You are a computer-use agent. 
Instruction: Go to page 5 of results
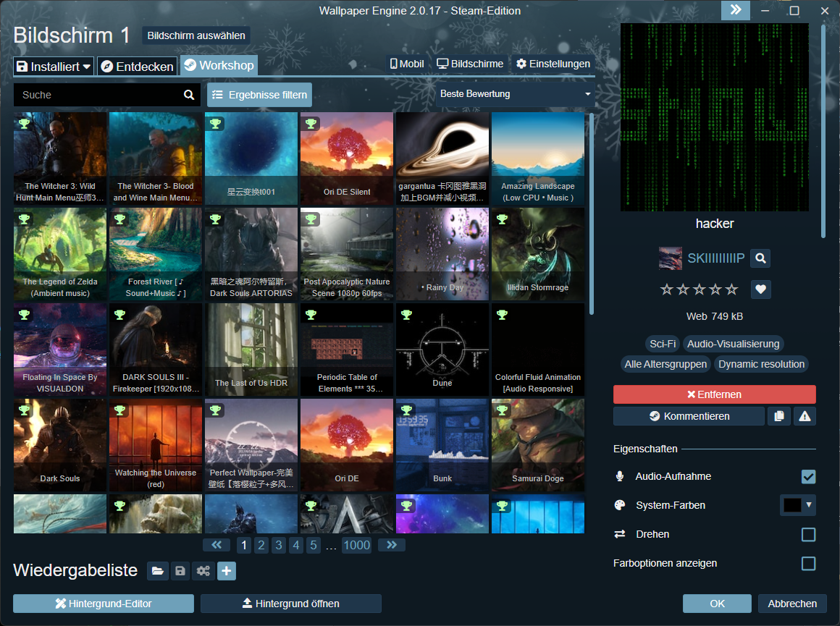[314, 545]
